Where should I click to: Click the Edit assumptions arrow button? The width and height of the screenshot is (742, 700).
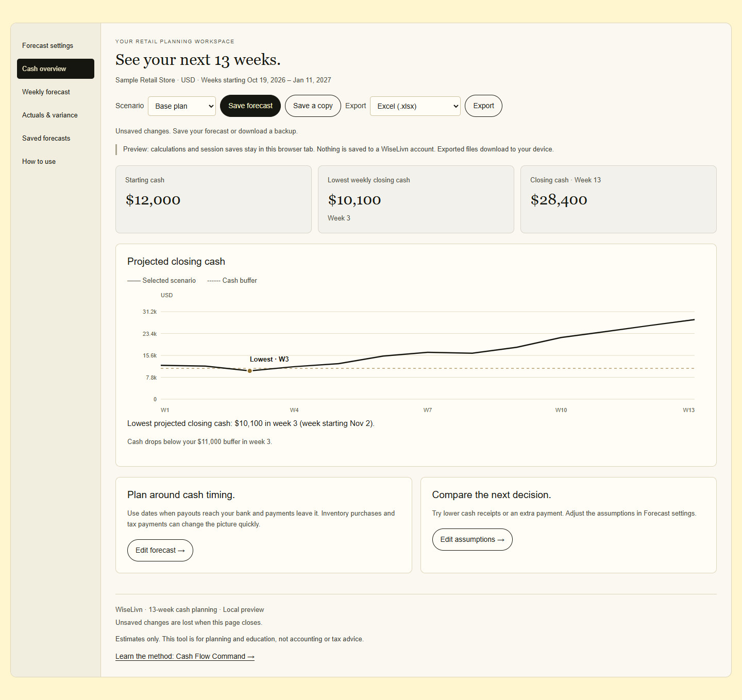point(473,540)
